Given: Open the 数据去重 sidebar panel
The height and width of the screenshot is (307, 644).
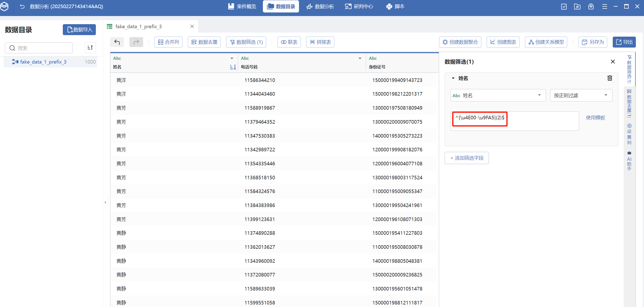Looking at the screenshot, I should click(x=629, y=103).
